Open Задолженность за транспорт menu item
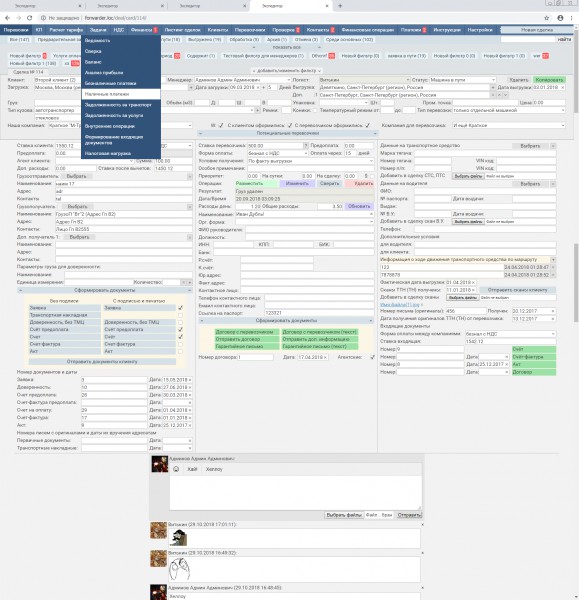The height and width of the screenshot is (600, 579). pyautogui.click(x=121, y=104)
